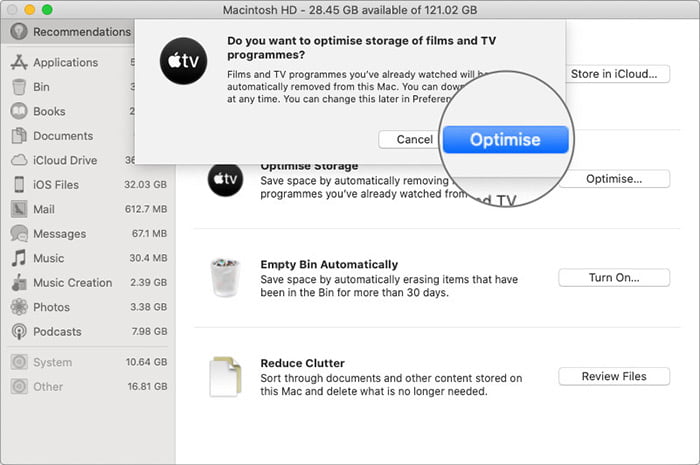Click the Applications icon in sidebar

(19, 62)
